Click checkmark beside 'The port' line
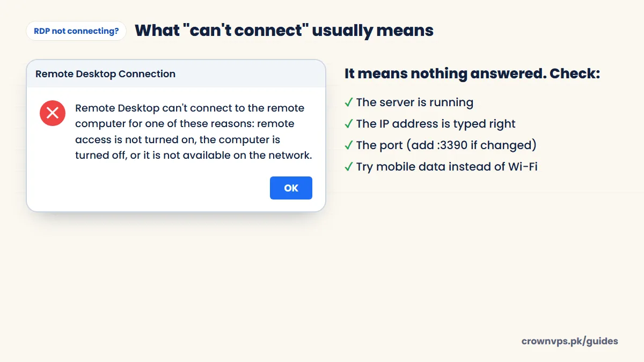Viewport: 644px width, 362px height. [x=349, y=145]
